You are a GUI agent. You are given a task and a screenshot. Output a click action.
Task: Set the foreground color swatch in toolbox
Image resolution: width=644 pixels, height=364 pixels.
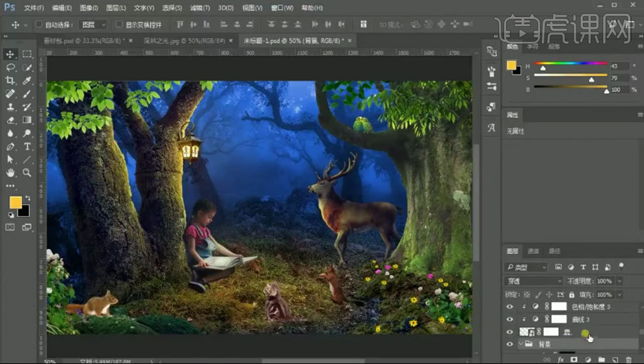15,202
